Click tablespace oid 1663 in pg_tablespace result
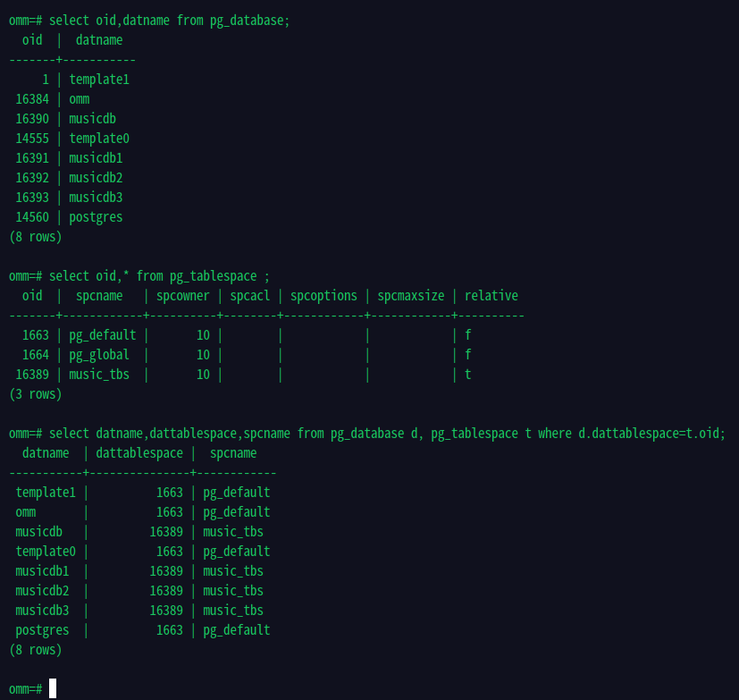This screenshot has height=700, width=739. click(36, 335)
